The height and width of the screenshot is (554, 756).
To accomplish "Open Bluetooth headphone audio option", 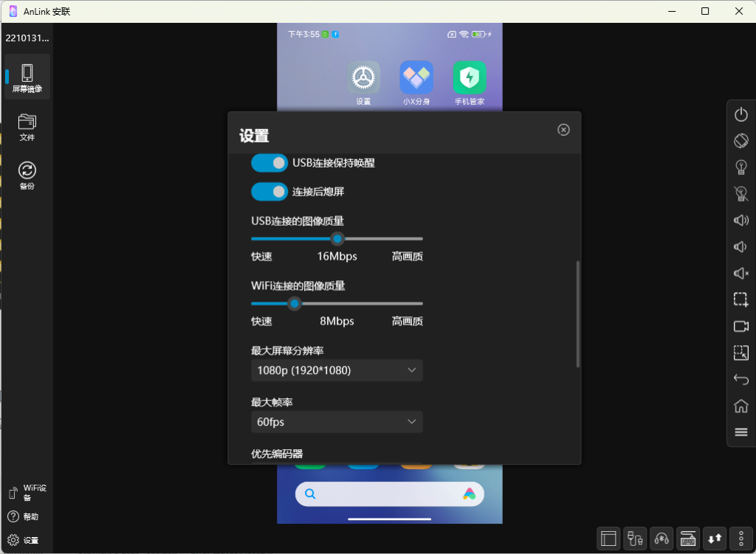I will pos(662,539).
